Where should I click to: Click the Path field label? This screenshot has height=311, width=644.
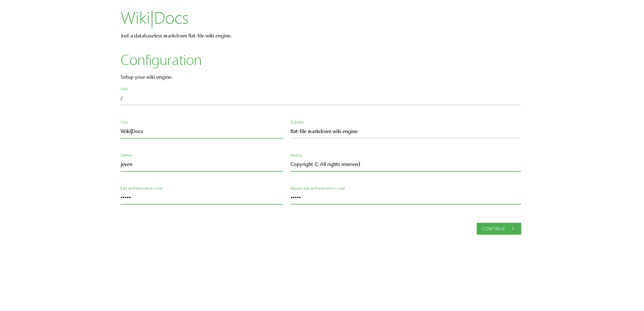(x=124, y=89)
